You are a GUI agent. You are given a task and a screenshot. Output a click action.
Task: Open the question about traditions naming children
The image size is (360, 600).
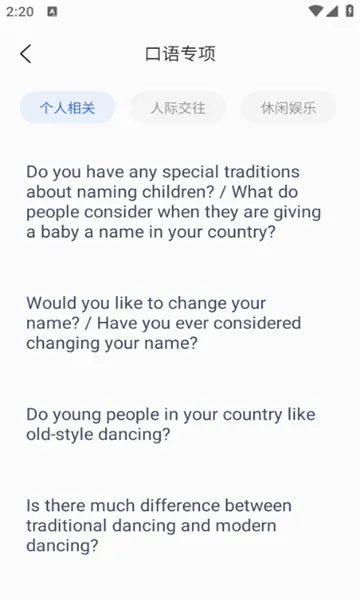tap(173, 202)
